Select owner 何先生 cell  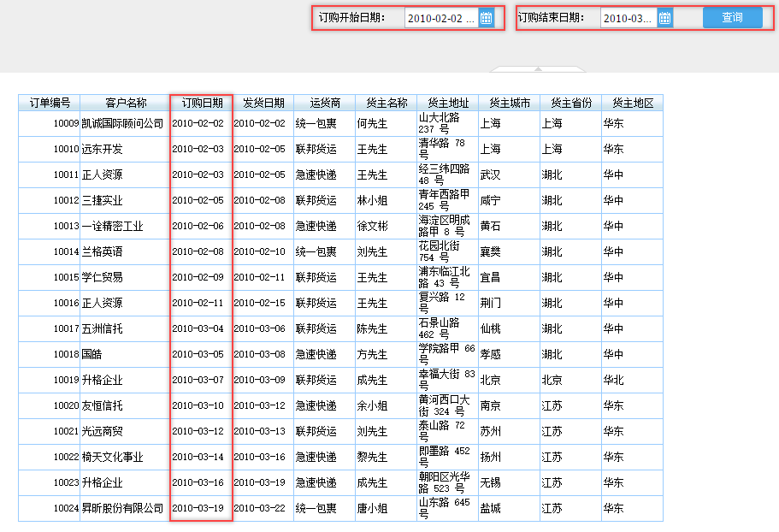(386, 123)
